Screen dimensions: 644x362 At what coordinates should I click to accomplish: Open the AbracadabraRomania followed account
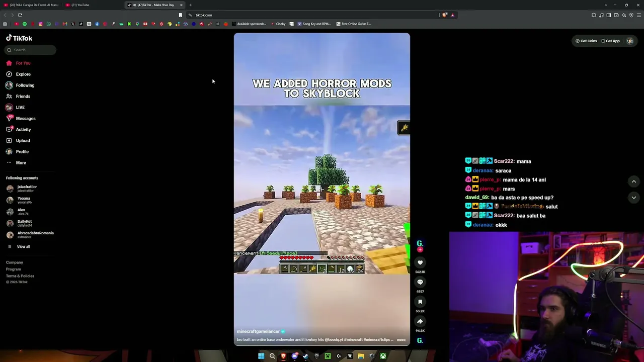coord(30,235)
